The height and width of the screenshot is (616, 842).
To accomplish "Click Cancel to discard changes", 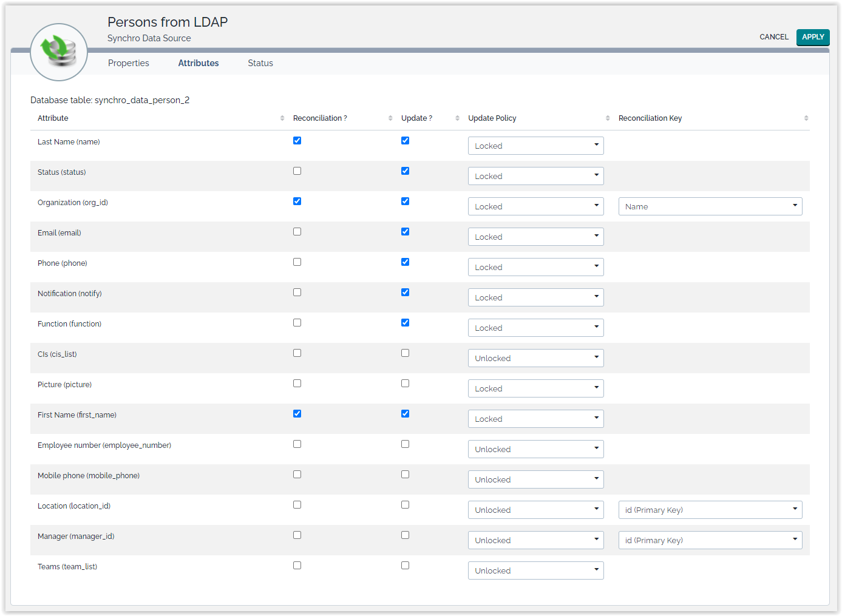I will click(773, 37).
